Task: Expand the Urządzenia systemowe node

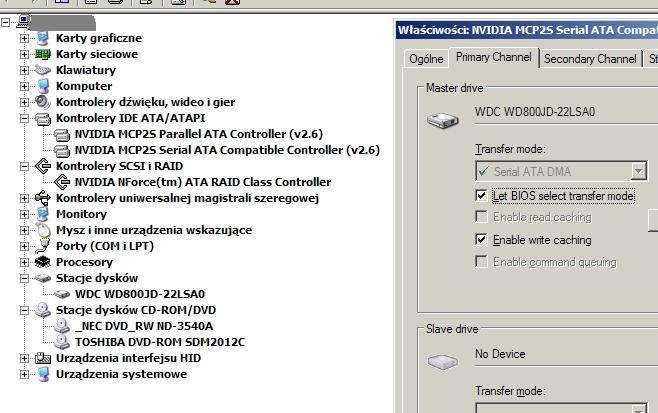Action: [x=24, y=374]
